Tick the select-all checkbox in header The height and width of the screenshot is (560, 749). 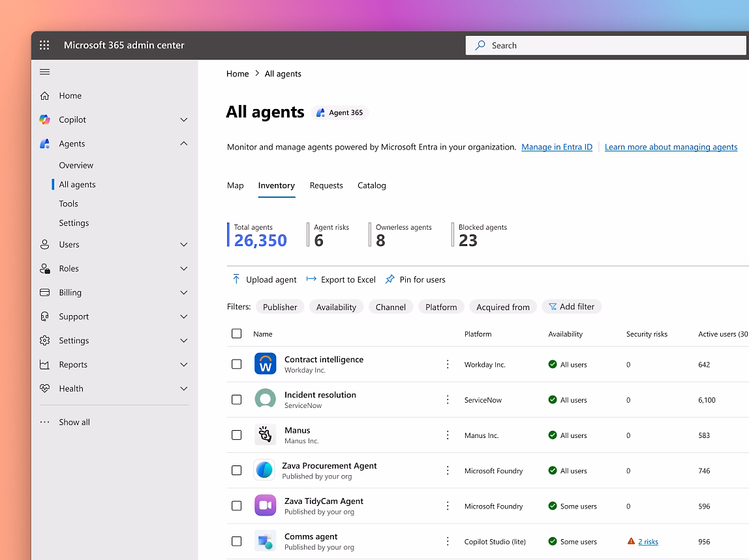point(237,334)
